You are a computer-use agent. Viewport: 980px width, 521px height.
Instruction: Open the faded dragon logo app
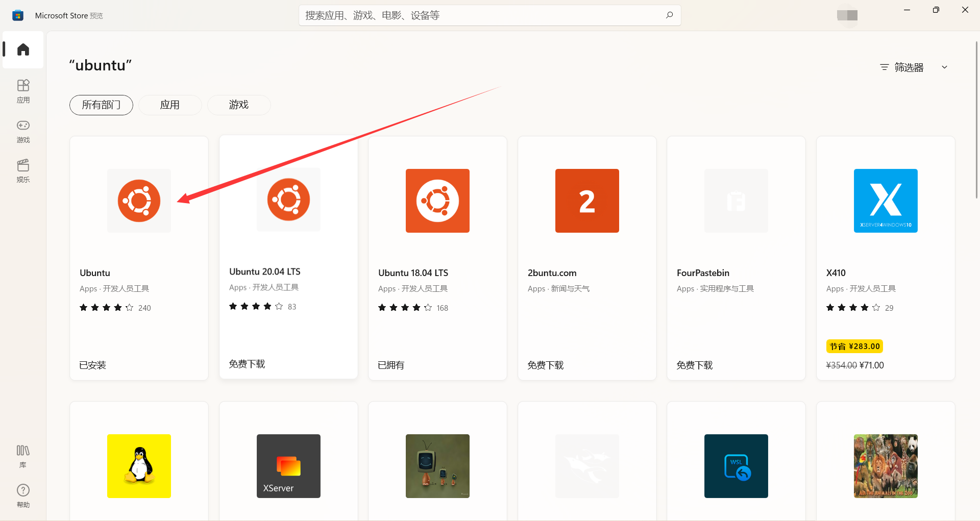[x=587, y=466]
